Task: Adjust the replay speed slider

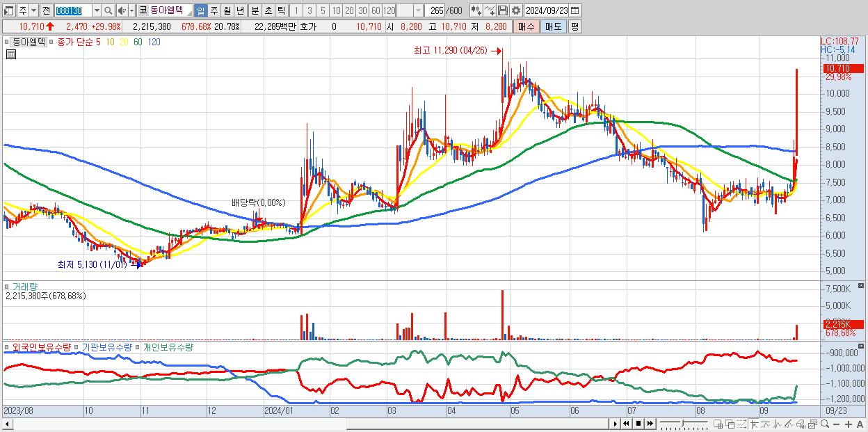Action: 683,424
